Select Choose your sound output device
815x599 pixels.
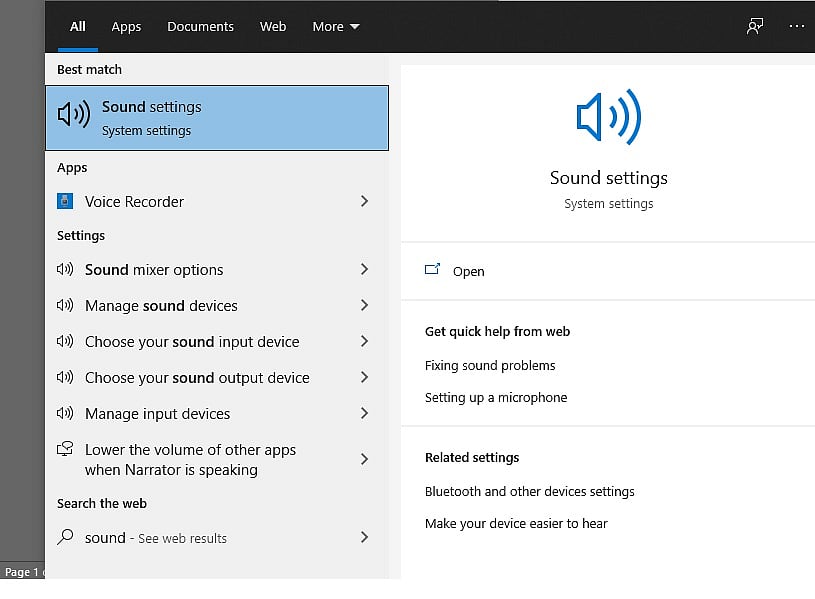217,377
